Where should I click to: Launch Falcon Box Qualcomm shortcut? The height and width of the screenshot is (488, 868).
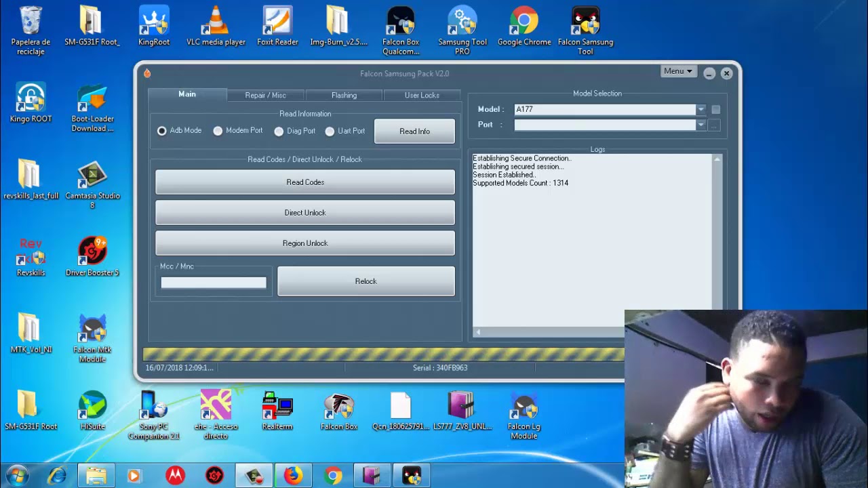[x=401, y=30]
